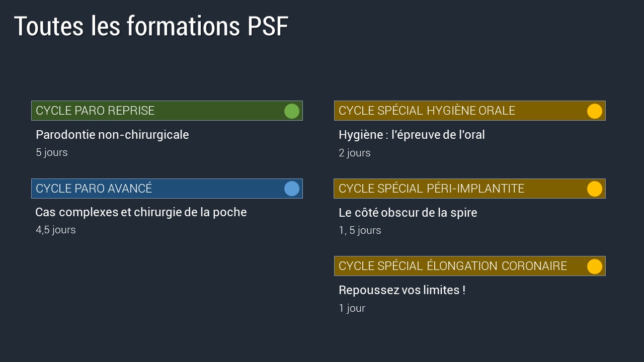
Task: Open the CYCLE SPÉCIAL ÉLONGATION CORONAIRE banner
Action: 470,266
